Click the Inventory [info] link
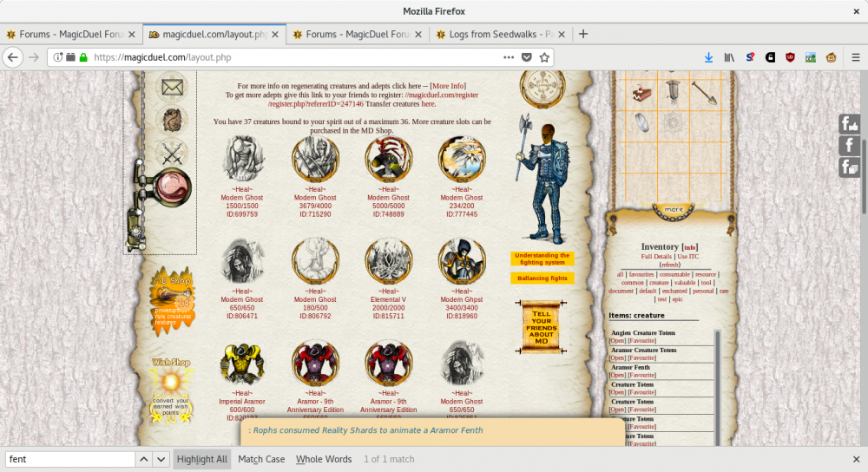Viewport: 868px width, 472px height. 690,247
